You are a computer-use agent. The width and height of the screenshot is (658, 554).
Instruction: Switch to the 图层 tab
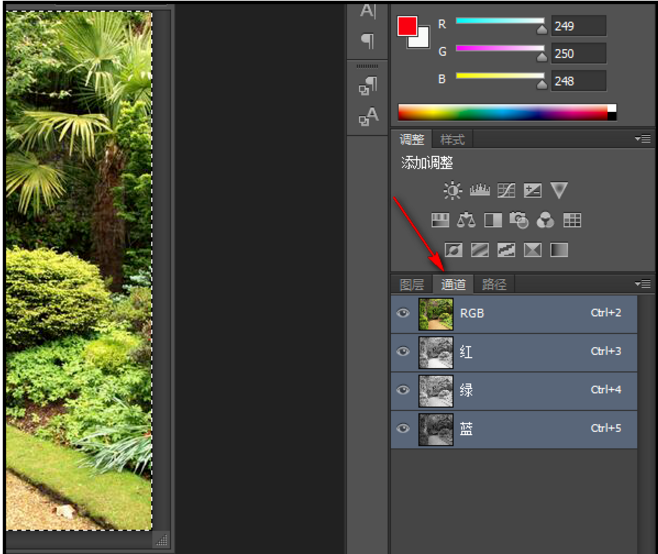412,285
